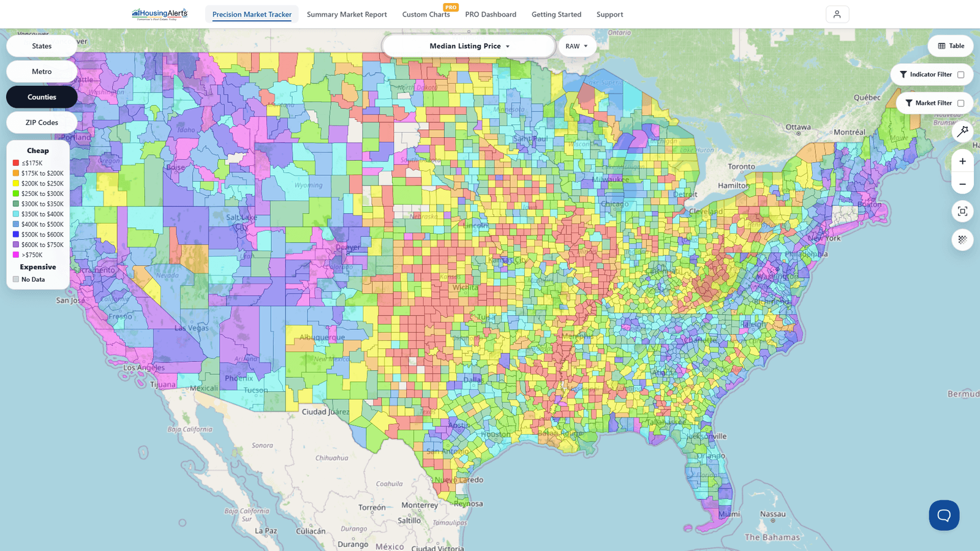Click the Toronto map label
Screen dimensions: 980x551
pyautogui.click(x=741, y=167)
